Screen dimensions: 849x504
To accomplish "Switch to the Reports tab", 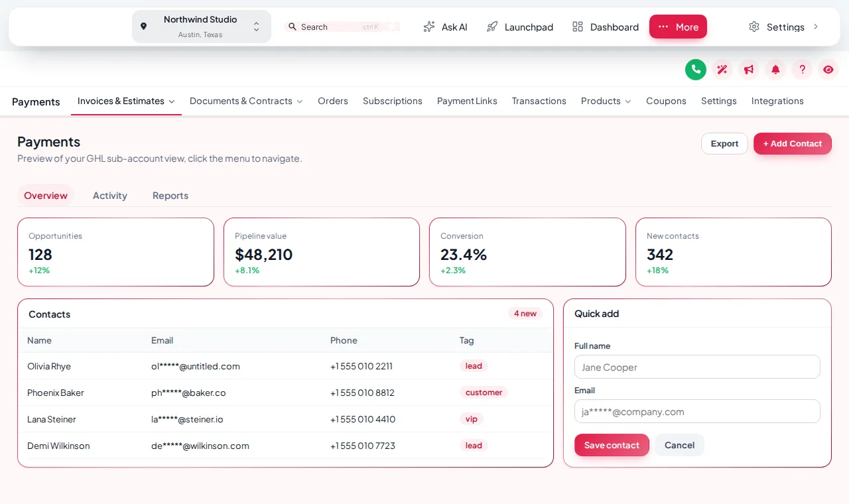I will tap(170, 196).
